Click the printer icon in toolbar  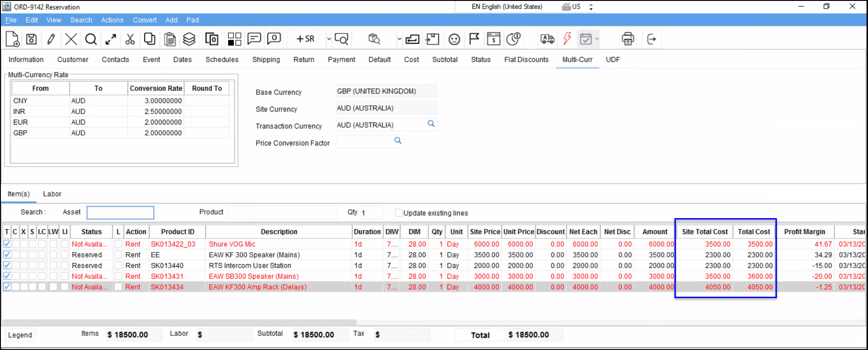point(628,39)
